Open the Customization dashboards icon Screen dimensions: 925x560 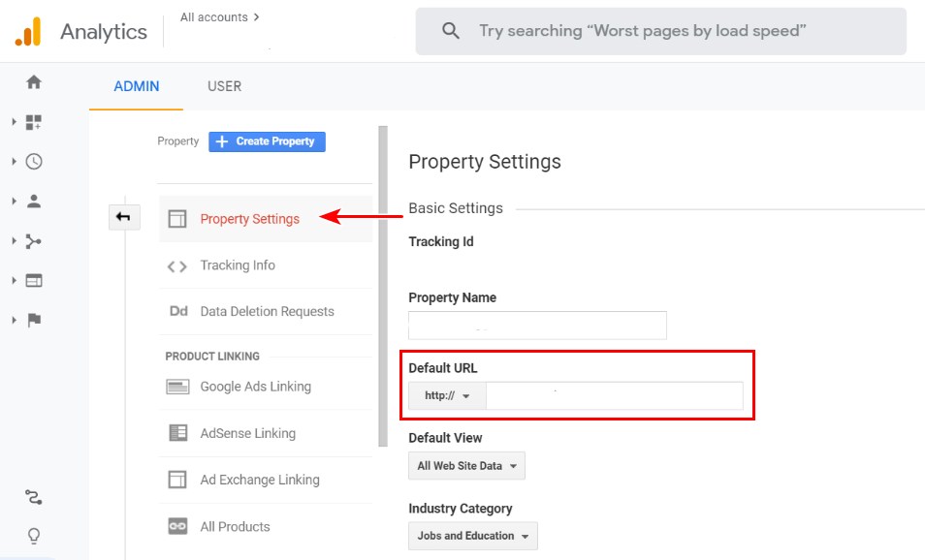pos(34,122)
